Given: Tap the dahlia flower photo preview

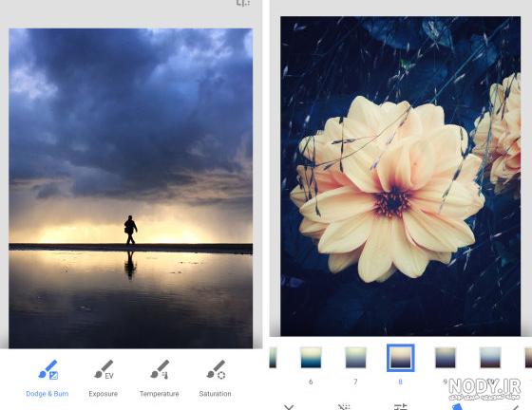Looking at the screenshot, I should pos(400,177).
